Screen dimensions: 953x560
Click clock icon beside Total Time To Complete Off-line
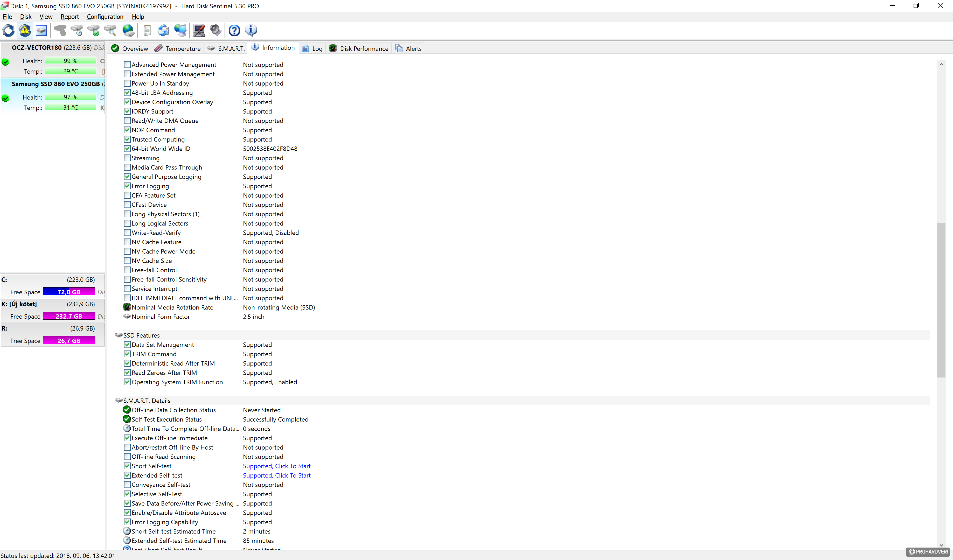pos(127,428)
